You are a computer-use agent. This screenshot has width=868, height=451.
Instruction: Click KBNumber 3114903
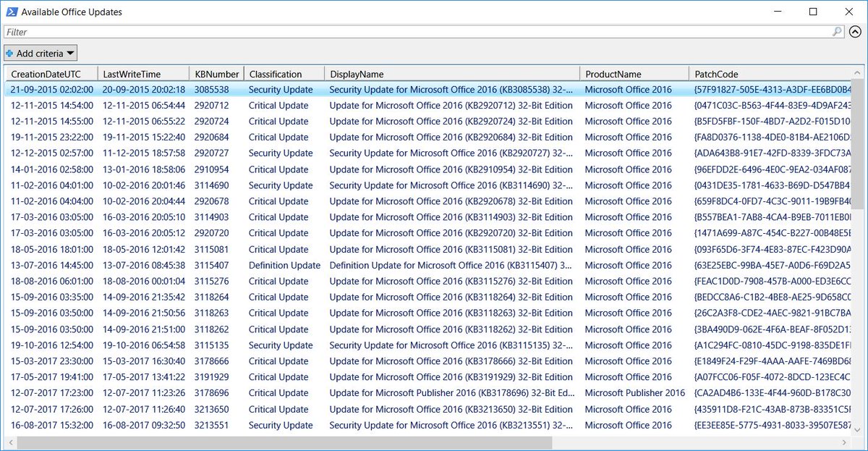pos(211,217)
